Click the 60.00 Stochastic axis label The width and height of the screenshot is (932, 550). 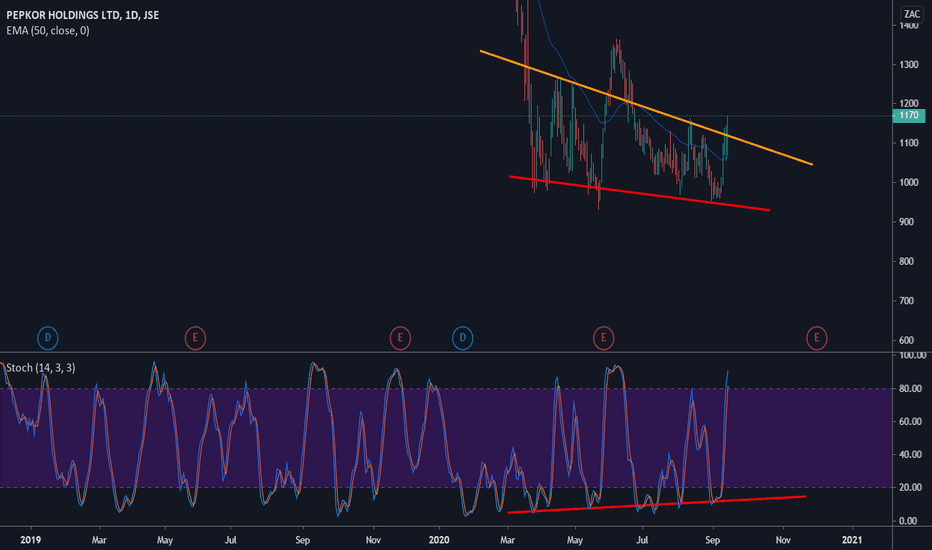pyautogui.click(x=911, y=422)
